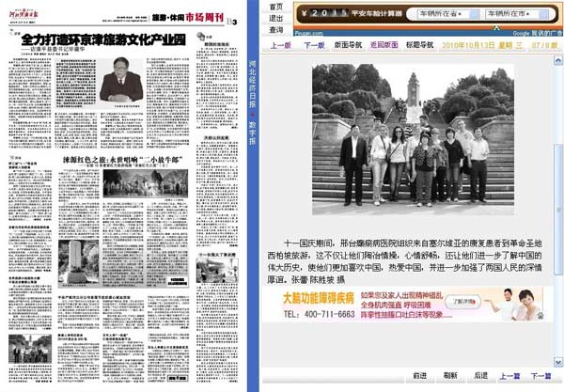Click the 后退 button
The image size is (564, 392).
(481, 375)
